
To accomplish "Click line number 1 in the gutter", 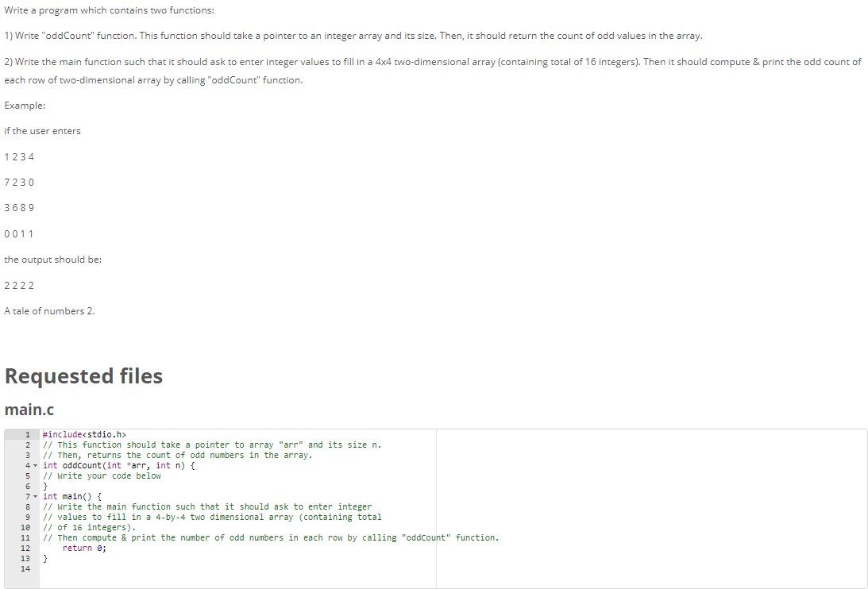I will click(27, 434).
